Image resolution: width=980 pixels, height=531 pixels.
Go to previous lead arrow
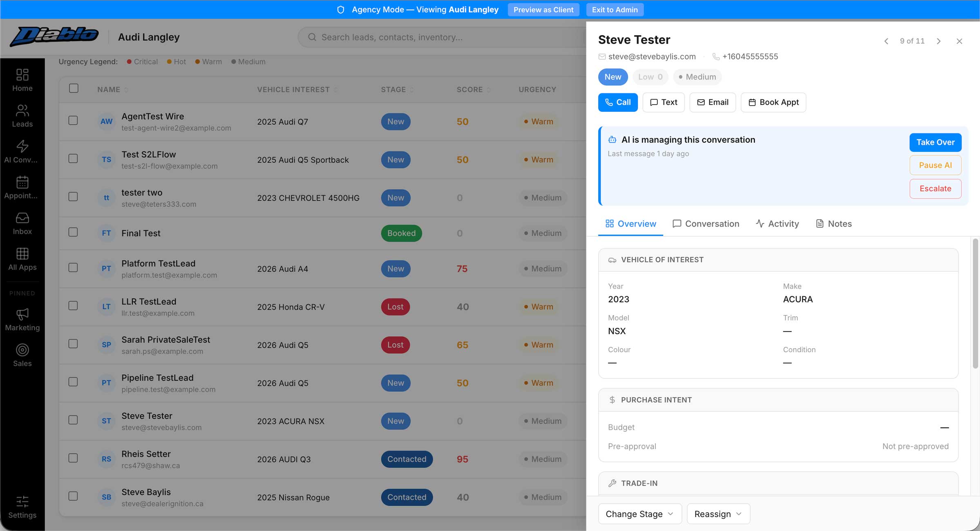click(886, 41)
